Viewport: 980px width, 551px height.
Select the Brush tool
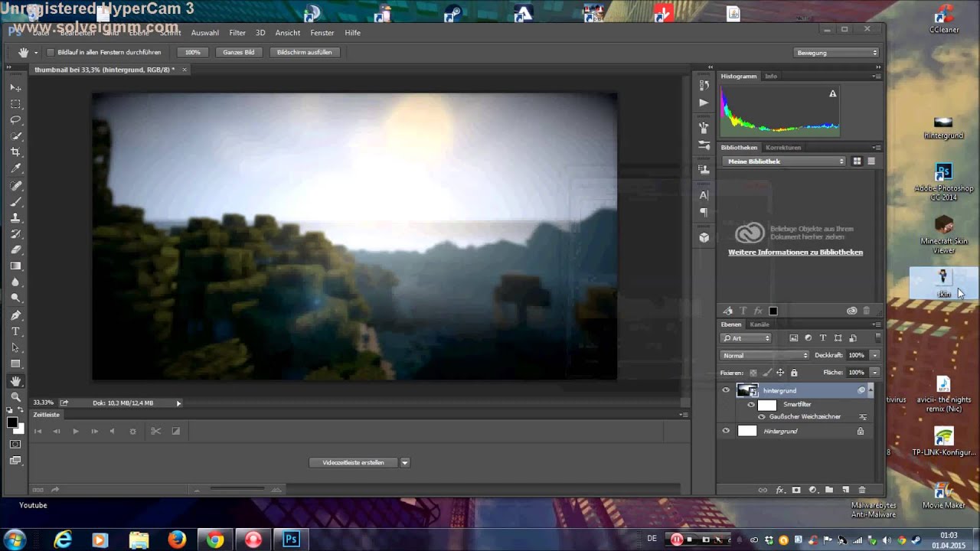click(x=15, y=201)
